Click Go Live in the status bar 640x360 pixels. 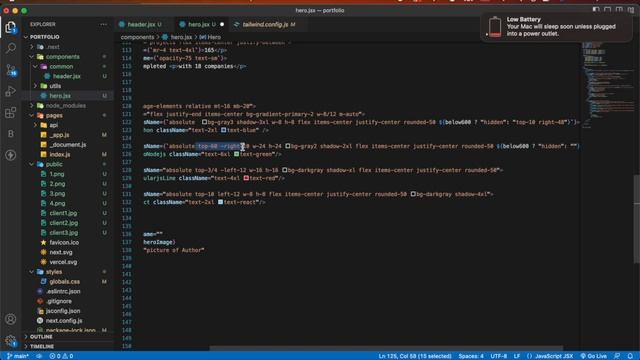pos(593,356)
